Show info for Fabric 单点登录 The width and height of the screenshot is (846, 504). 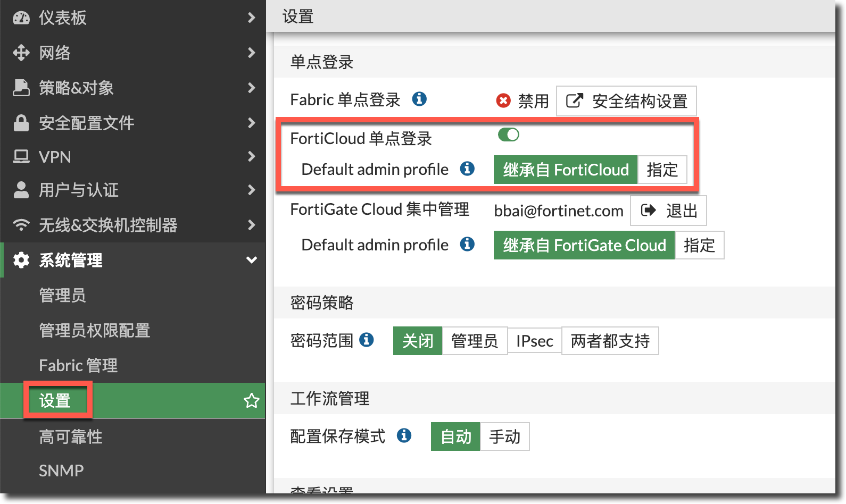(419, 99)
